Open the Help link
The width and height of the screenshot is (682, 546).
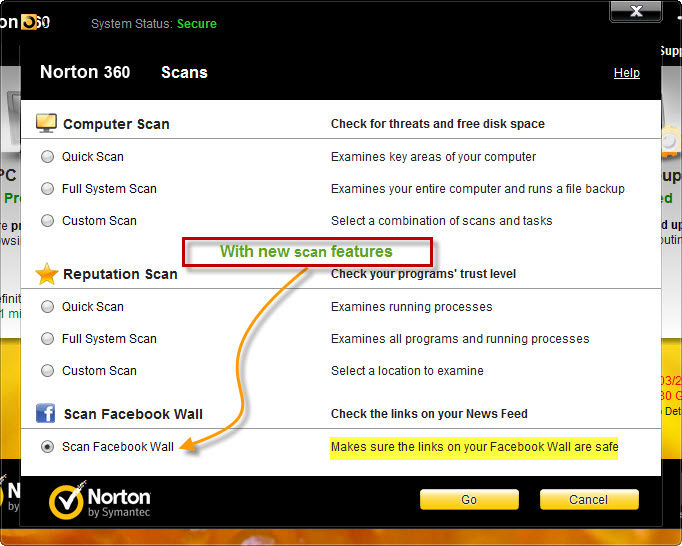point(626,73)
